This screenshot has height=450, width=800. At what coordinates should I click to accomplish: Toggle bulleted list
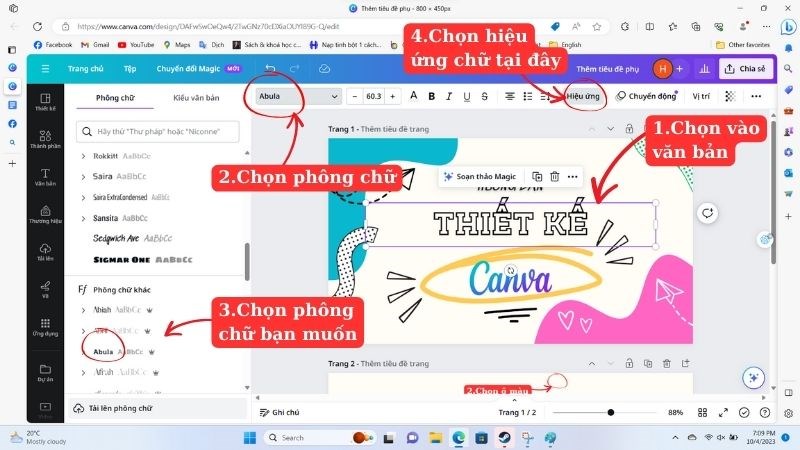(528, 96)
